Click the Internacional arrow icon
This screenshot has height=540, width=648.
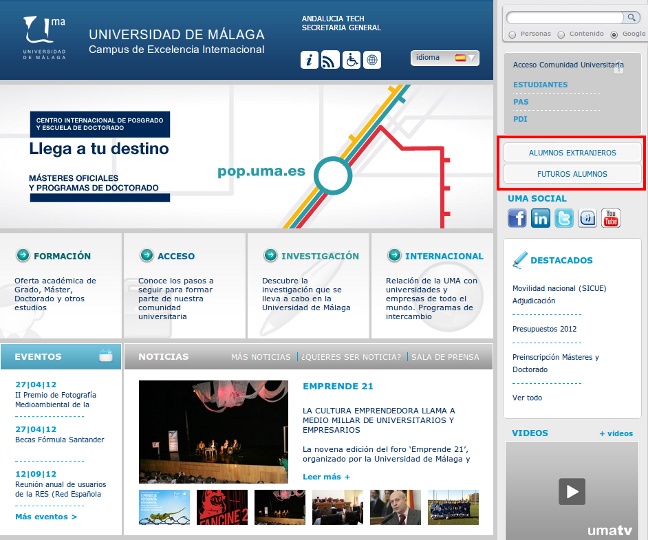click(394, 255)
